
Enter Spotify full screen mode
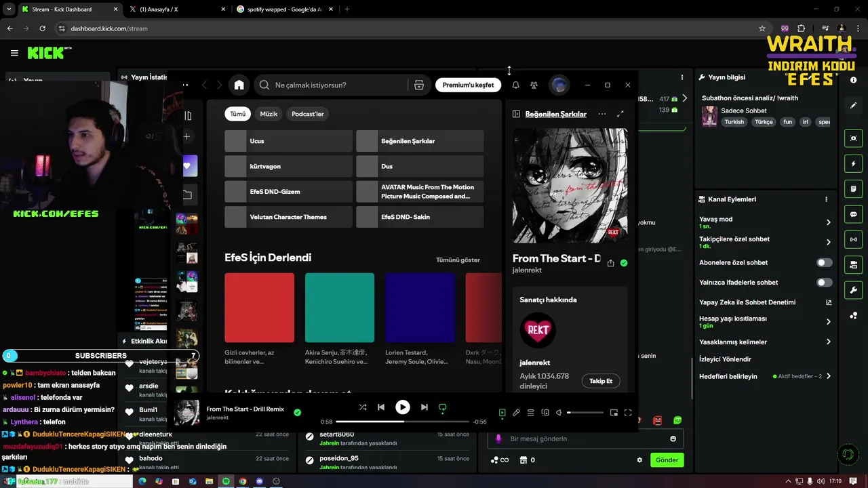628,413
